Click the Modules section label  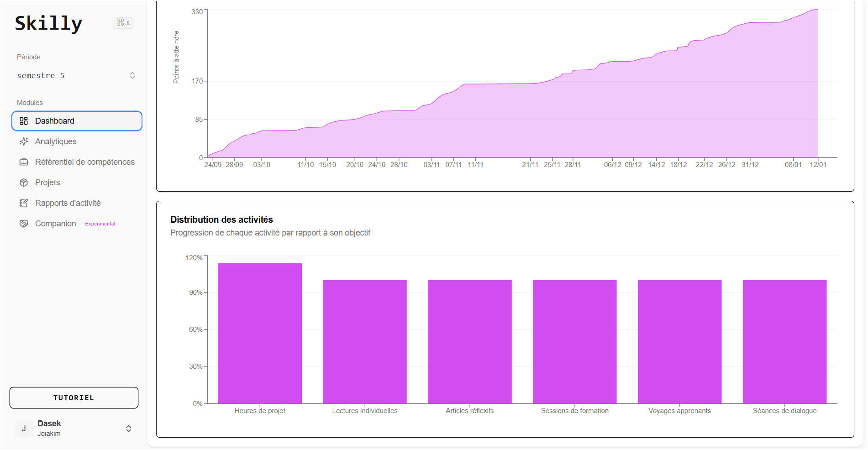click(x=30, y=103)
